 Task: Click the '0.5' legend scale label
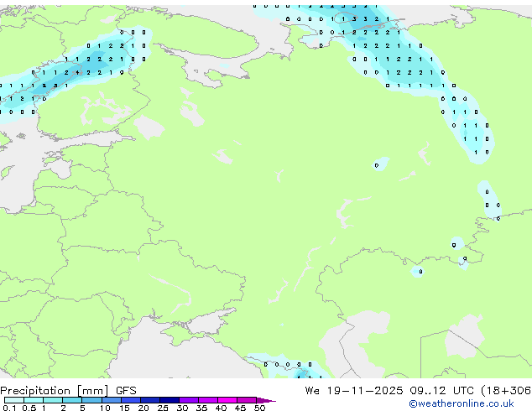[29, 408]
